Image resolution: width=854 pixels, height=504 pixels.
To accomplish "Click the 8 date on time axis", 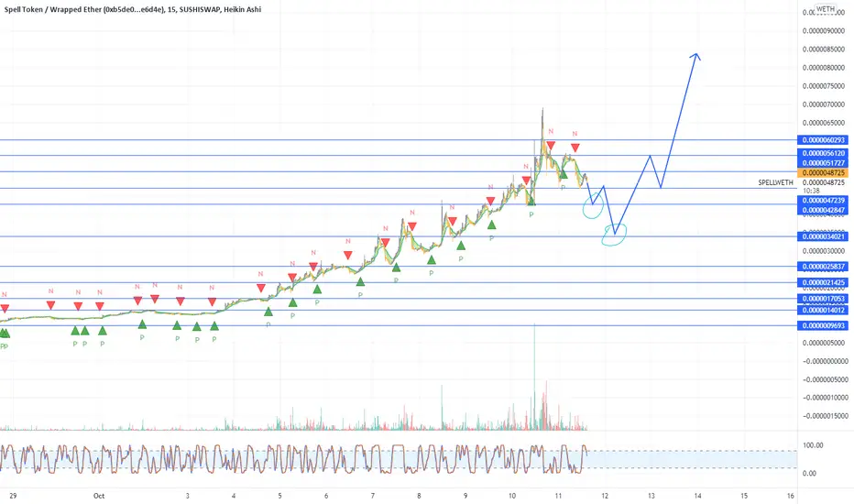I will point(419,496).
